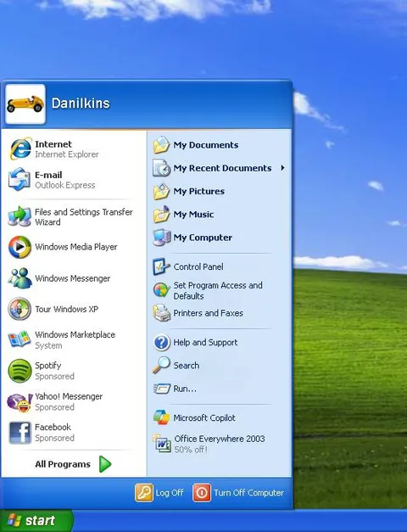Click the Help and Support question mark icon

pos(161,342)
